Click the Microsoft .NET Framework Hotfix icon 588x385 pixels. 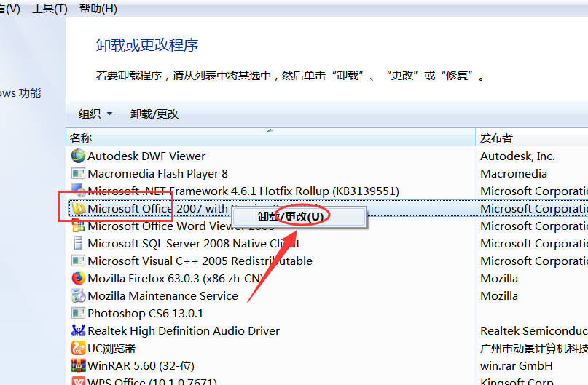(79, 191)
